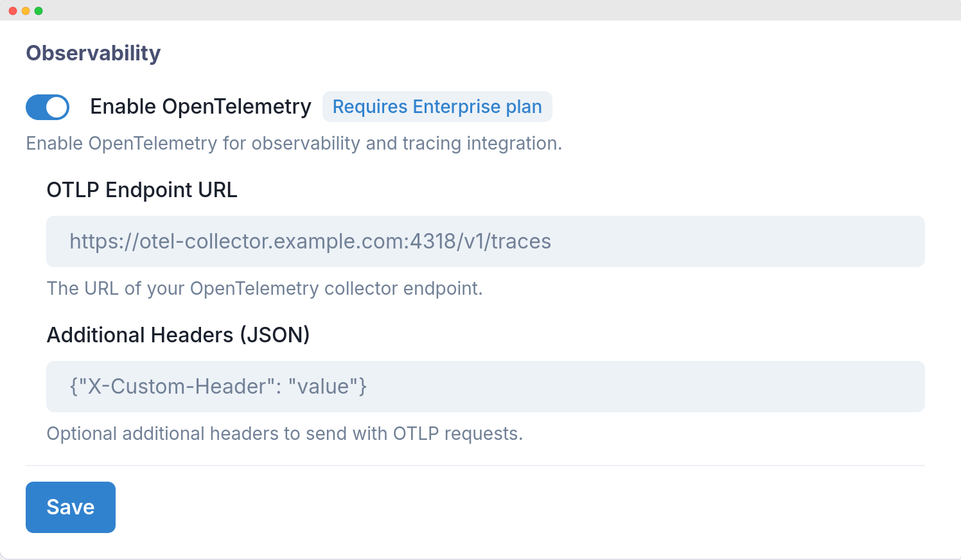Click the collector endpoint helper text
The image size is (961, 560).
pos(265,288)
